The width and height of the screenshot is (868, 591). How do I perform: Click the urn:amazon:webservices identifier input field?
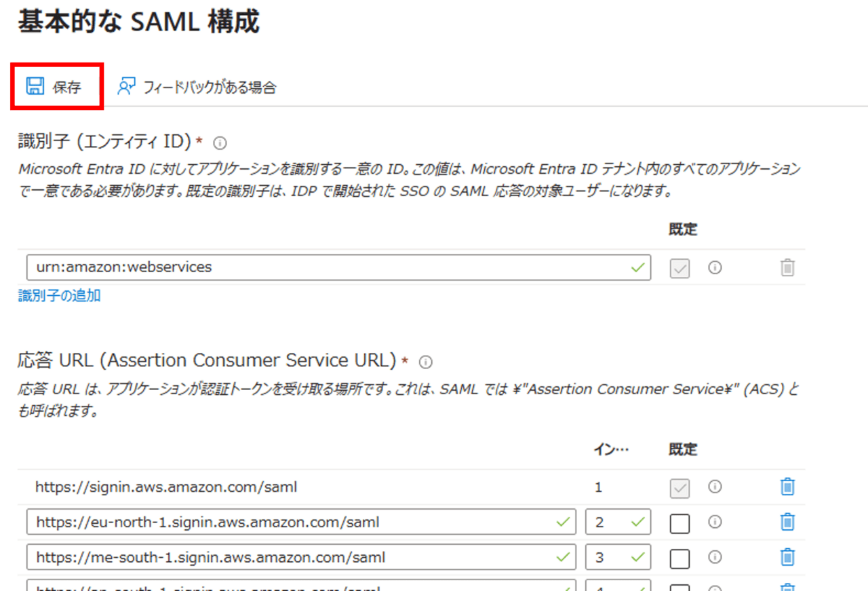pos(325,267)
